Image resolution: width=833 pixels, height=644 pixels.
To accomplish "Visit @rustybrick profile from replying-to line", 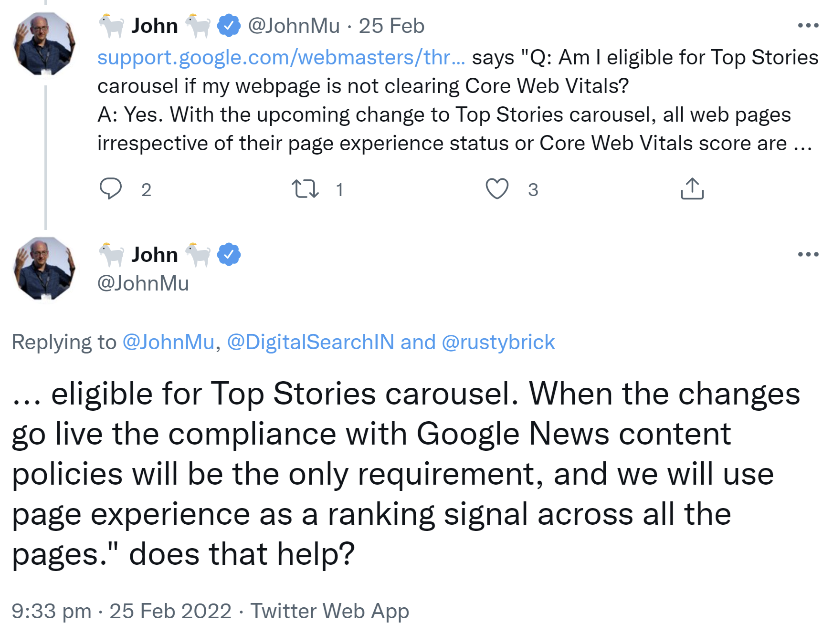I will (x=498, y=342).
